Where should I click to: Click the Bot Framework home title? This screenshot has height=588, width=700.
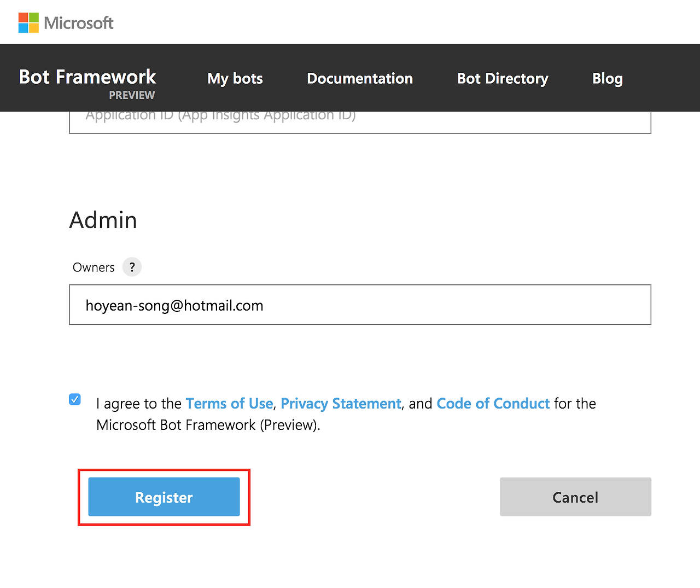point(87,77)
